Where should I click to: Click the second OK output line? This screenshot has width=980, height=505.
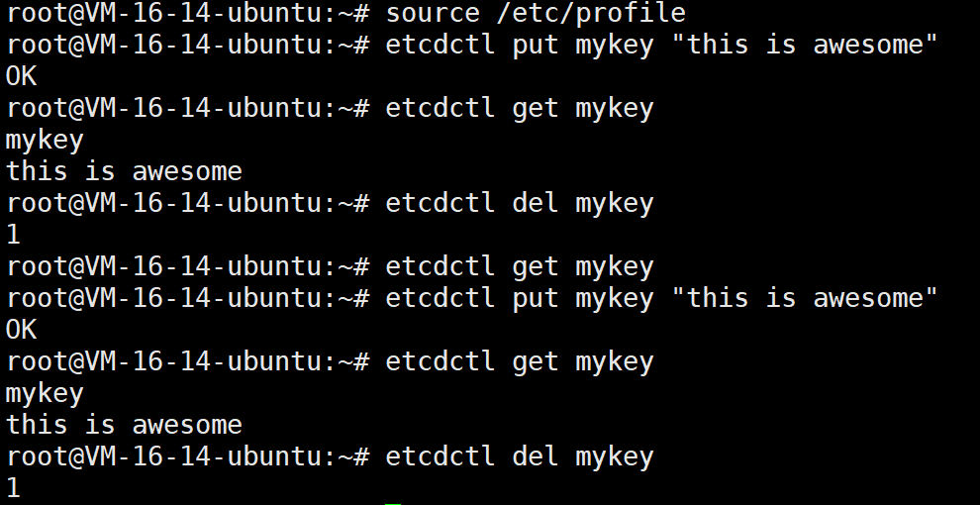pyautogui.click(x=21, y=330)
